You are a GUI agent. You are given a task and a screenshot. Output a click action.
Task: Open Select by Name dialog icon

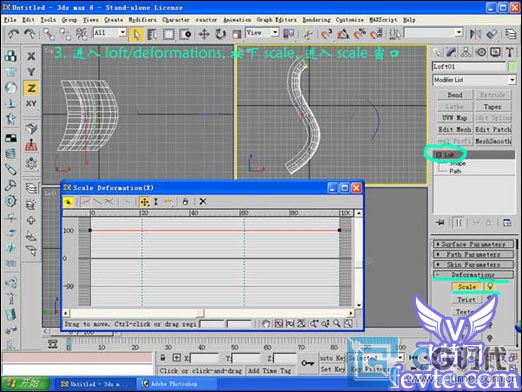point(152,34)
